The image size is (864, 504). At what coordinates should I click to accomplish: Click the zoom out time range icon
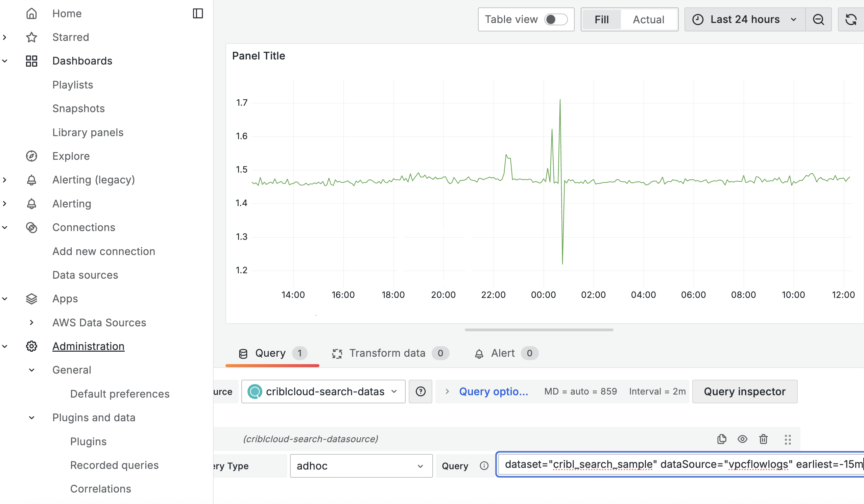818,20
